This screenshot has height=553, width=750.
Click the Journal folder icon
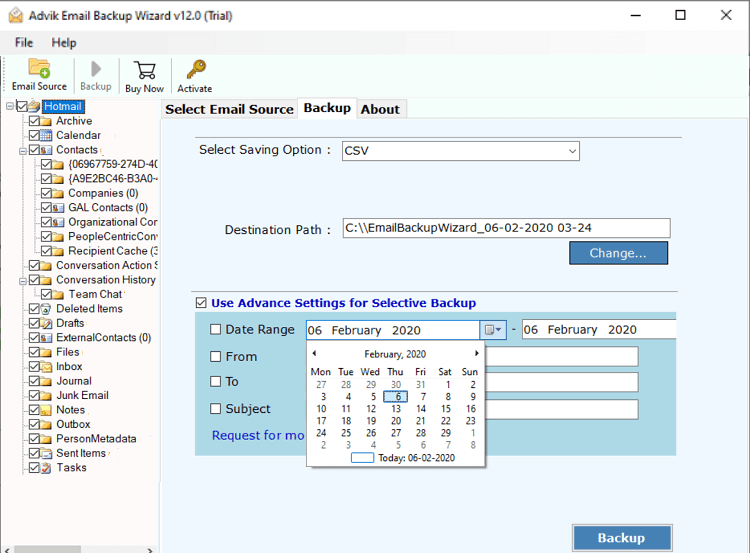pos(46,381)
